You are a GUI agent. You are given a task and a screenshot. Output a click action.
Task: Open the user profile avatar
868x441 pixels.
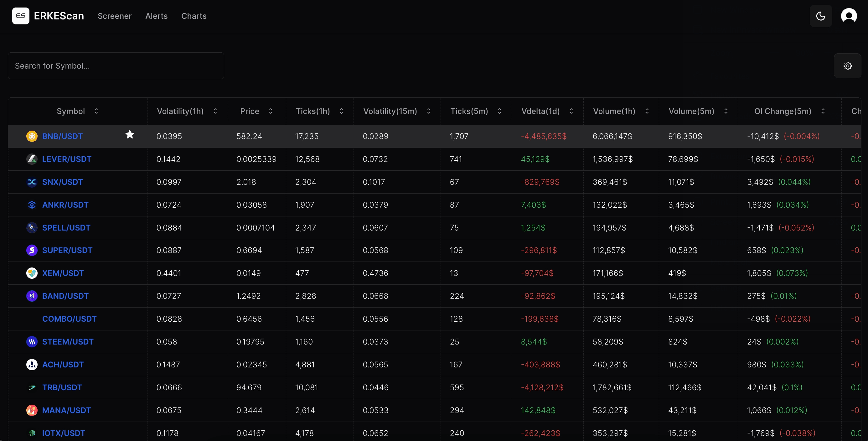(x=849, y=16)
